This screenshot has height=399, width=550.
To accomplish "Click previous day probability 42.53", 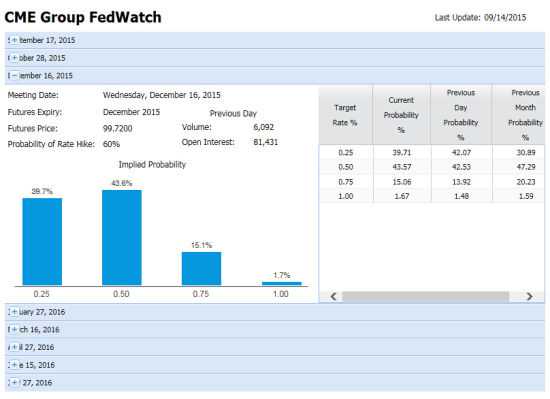I will click(x=461, y=167).
